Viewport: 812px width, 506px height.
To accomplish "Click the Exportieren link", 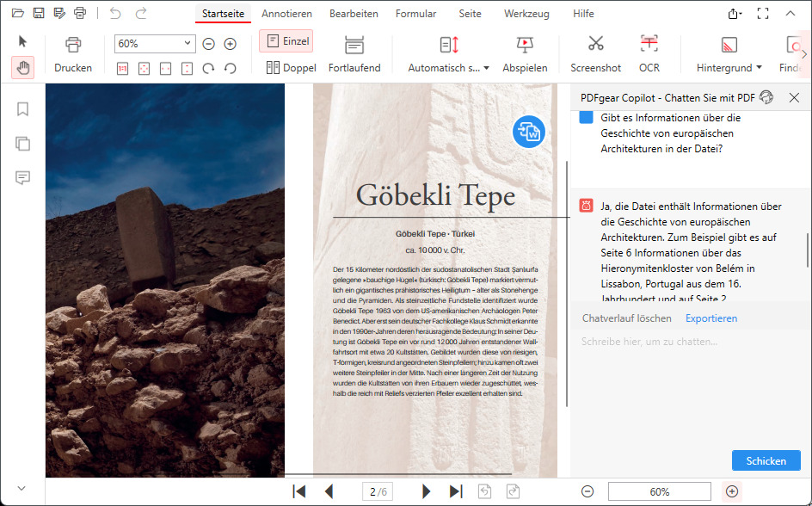I will coord(711,318).
